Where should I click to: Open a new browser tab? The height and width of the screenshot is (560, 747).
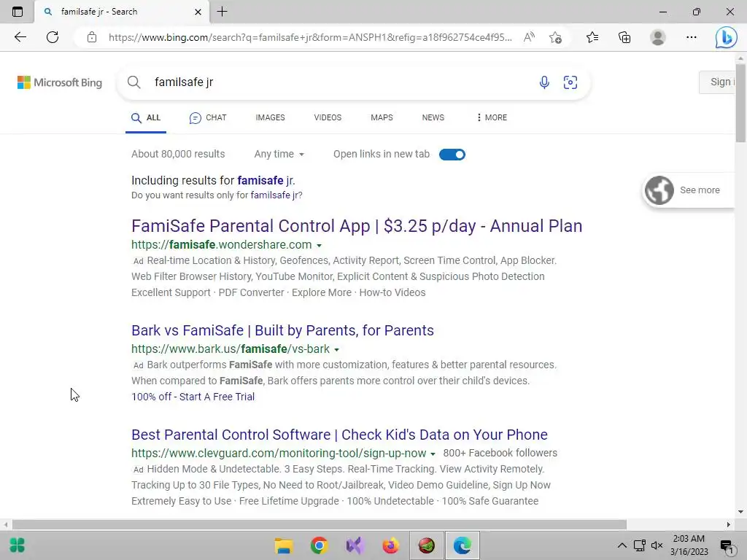pos(222,12)
